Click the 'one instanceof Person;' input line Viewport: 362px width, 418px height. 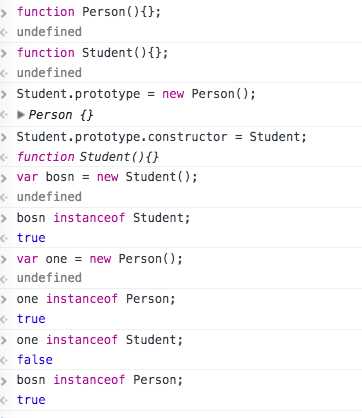[x=96, y=299]
